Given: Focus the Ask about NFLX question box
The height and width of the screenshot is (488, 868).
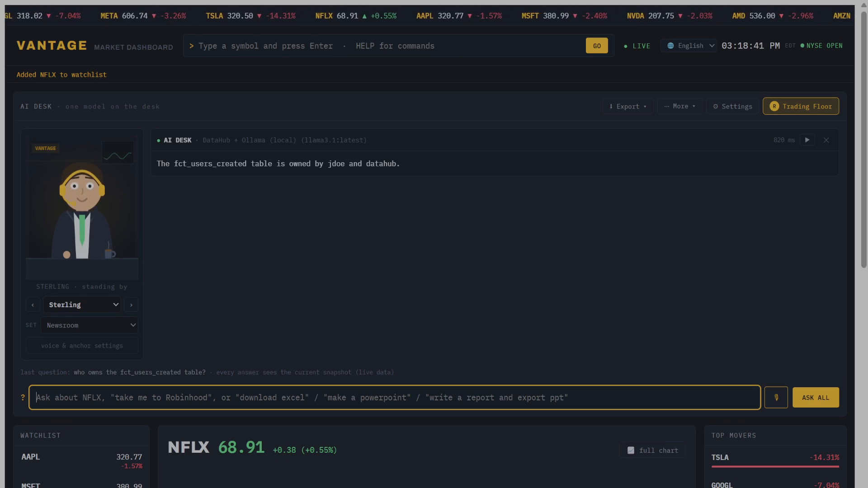Looking at the screenshot, I should click(395, 398).
